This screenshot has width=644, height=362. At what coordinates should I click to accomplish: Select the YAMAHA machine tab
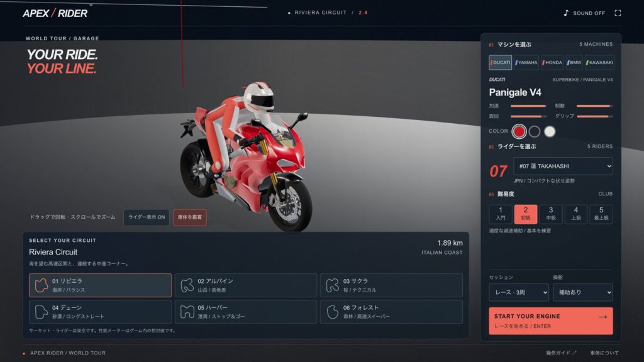coord(526,62)
